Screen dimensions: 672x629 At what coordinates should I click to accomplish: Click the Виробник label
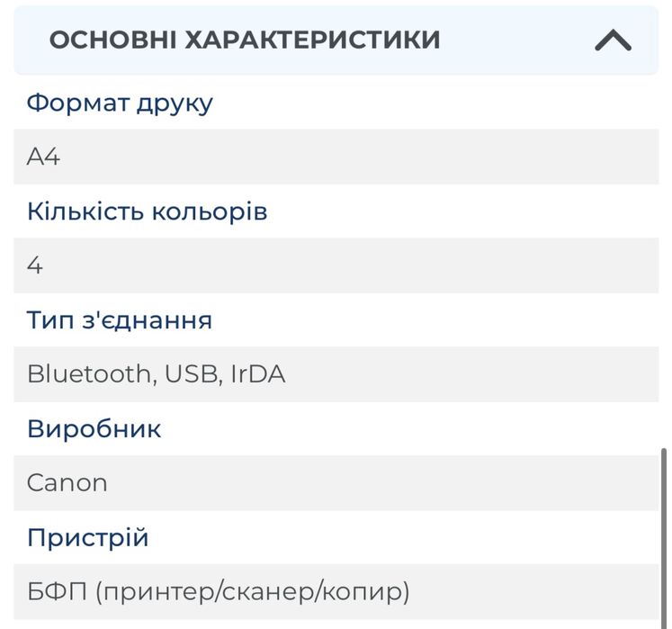(94, 428)
